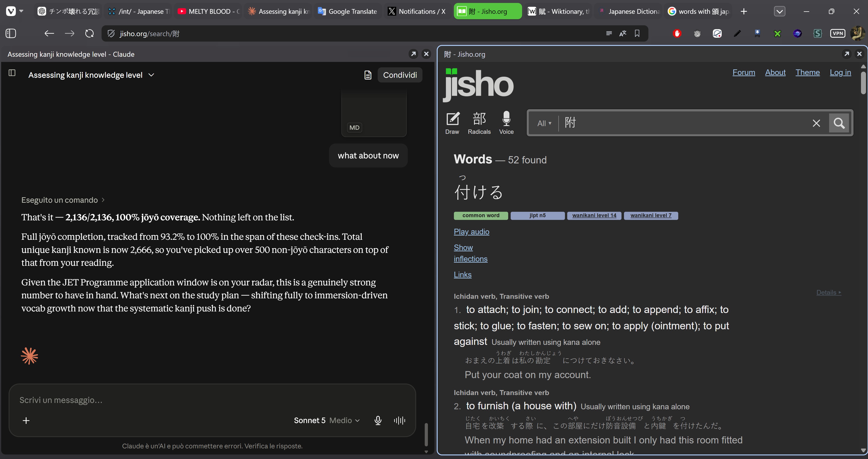Switch to the Notifications / X tab

pos(418,12)
